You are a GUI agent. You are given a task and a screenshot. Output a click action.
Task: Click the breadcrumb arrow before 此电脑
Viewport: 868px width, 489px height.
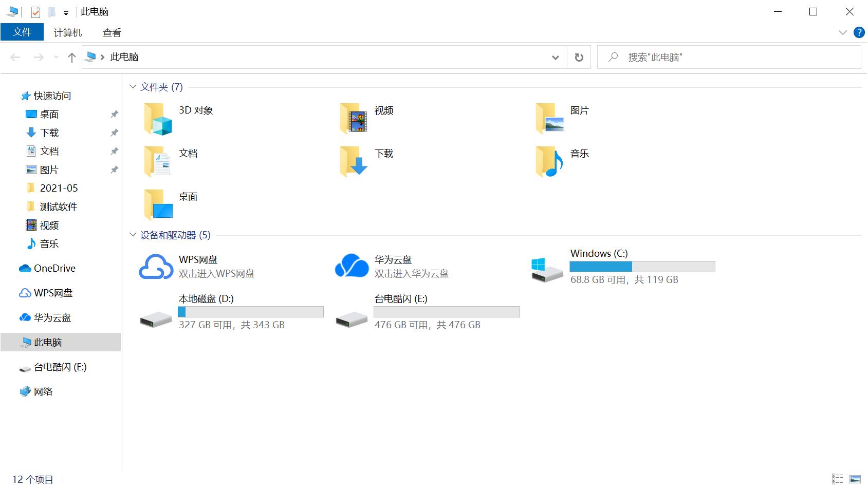click(103, 57)
